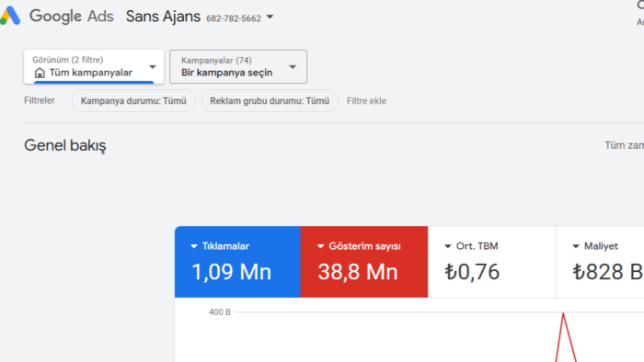Image resolution: width=644 pixels, height=362 pixels.
Task: Click the Filtreler label
Action: (40, 101)
